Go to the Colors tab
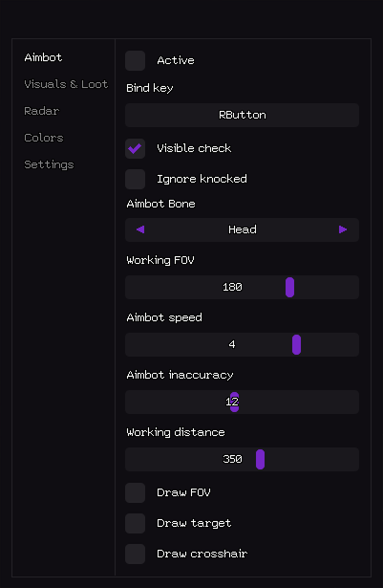 point(44,138)
